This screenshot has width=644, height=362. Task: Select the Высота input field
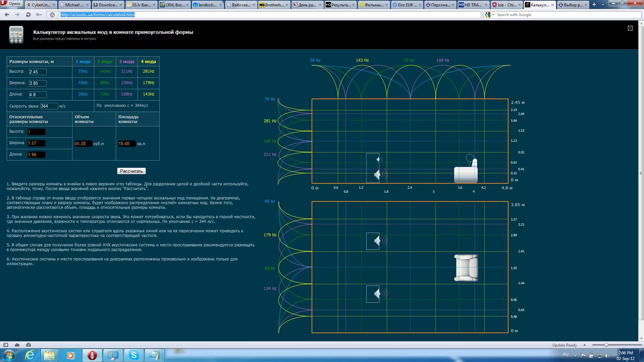38,72
